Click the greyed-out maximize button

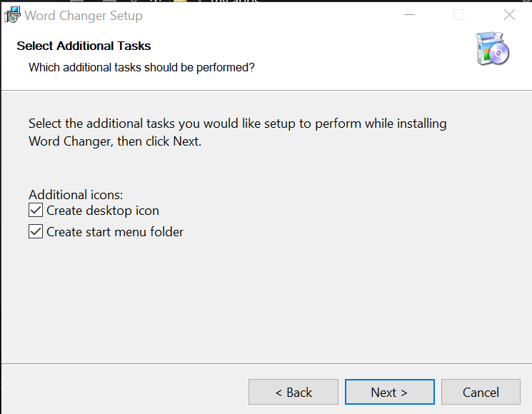459,15
